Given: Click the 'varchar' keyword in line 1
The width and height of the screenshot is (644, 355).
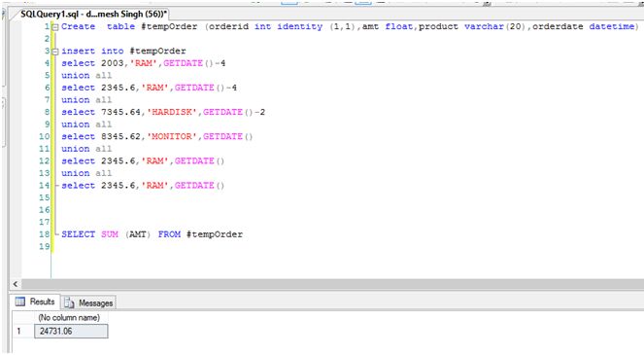Looking at the screenshot, I should coord(484,26).
